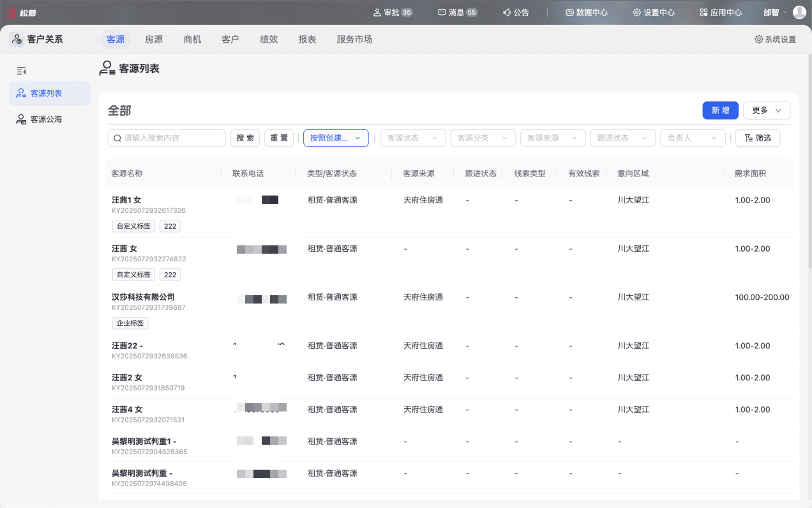Collapse the sidebar with the fold icon
The height and width of the screenshot is (508, 812).
tap(21, 71)
